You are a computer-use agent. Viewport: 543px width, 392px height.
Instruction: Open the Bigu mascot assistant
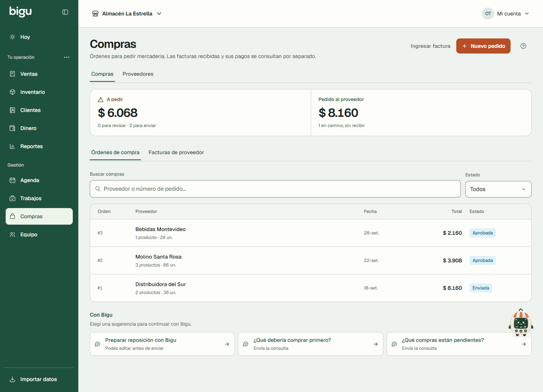click(521, 323)
